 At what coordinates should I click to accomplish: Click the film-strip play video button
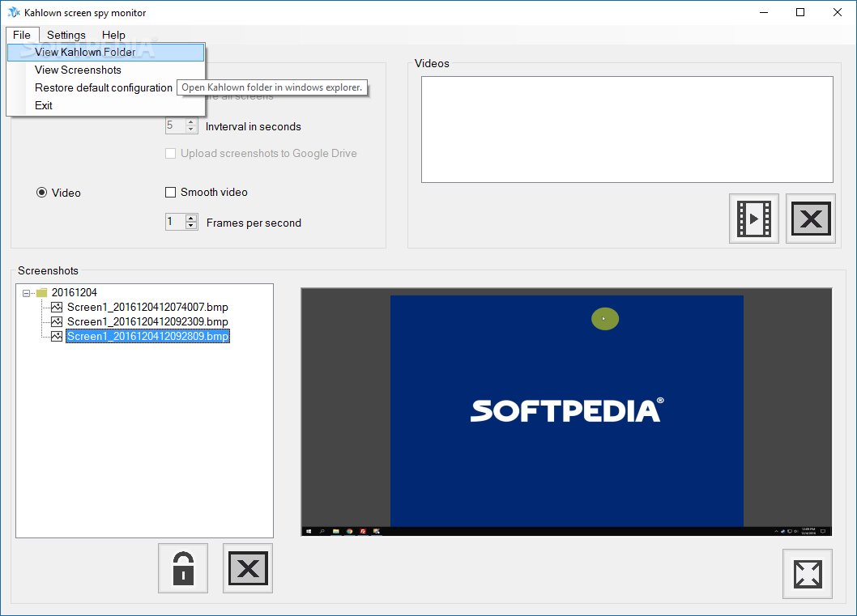click(753, 219)
